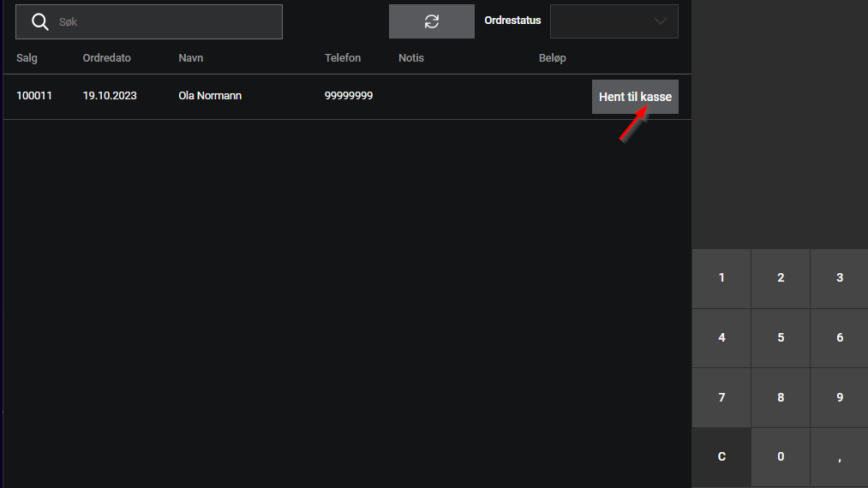This screenshot has height=488, width=868.
Task: Tap number 4 on the keypad
Action: 721,338
